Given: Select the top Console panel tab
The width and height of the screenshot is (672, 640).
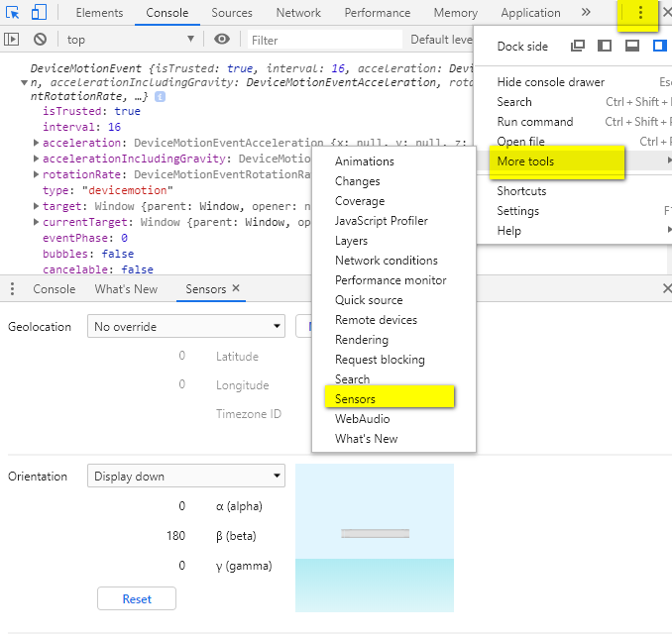Looking at the screenshot, I should tap(168, 13).
